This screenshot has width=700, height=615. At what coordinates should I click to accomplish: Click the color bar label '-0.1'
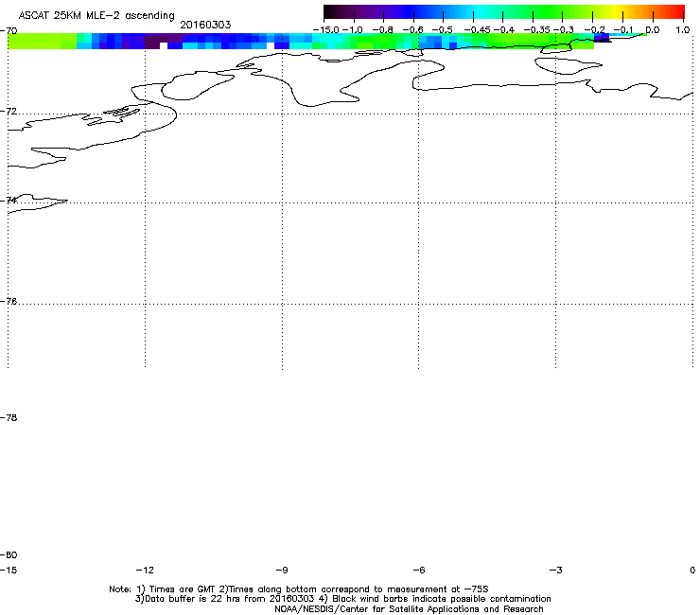click(x=623, y=30)
